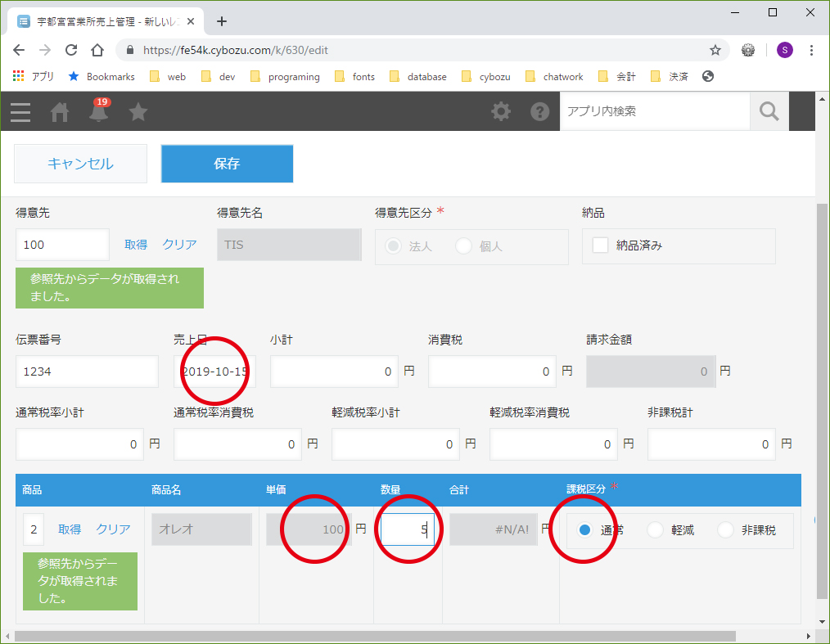Open the dev bookmark folder
This screenshot has width=830, height=644.
coord(218,77)
